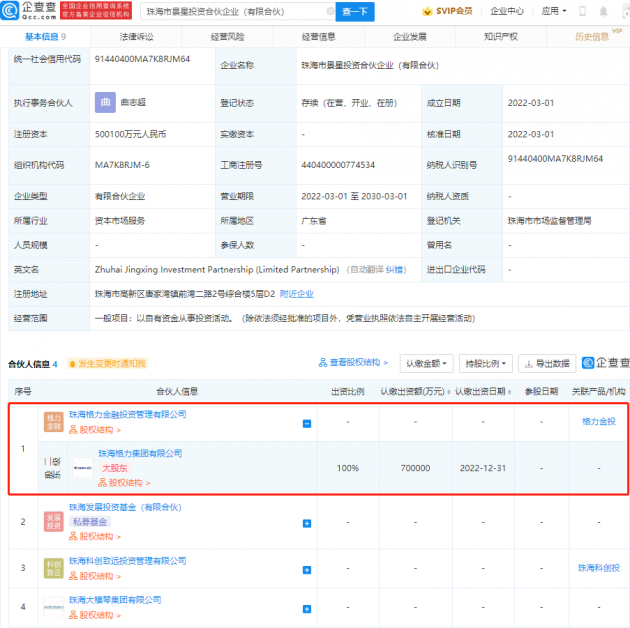Click the 格力金融 company logo icon
Viewport: 630px width, 628px height.
pyautogui.click(x=53, y=422)
